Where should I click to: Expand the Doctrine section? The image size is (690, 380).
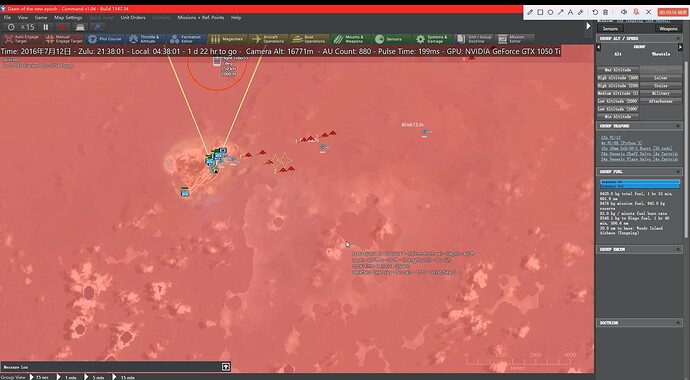[679, 323]
